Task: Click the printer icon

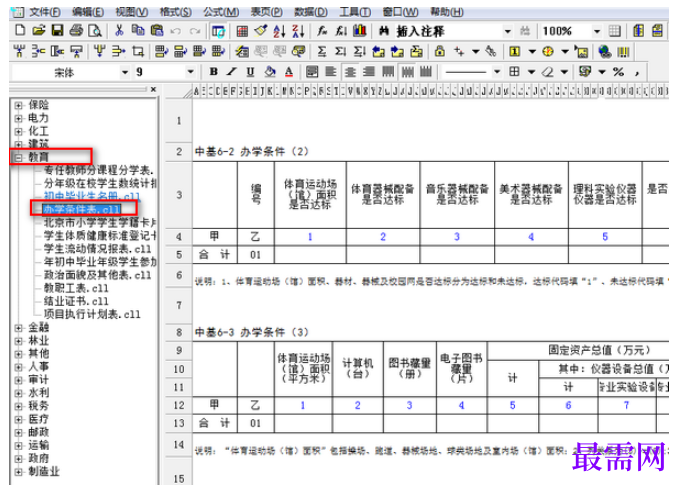Action: click(x=76, y=31)
